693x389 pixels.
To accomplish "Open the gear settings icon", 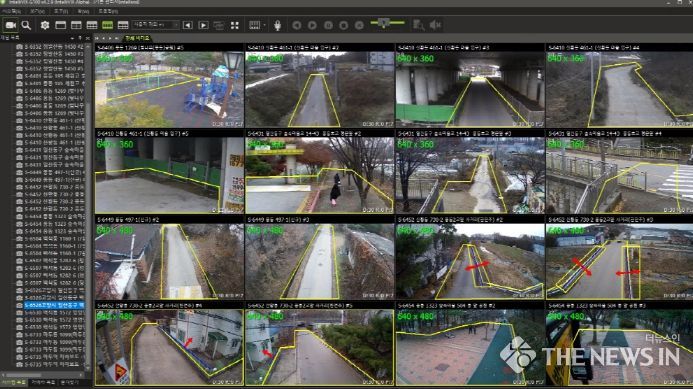I will [x=45, y=25].
